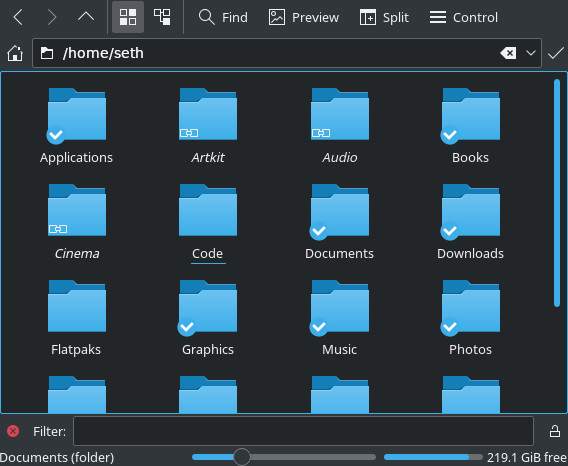The image size is (568, 466).
Task: Select the Documents folder
Action: [x=339, y=222]
